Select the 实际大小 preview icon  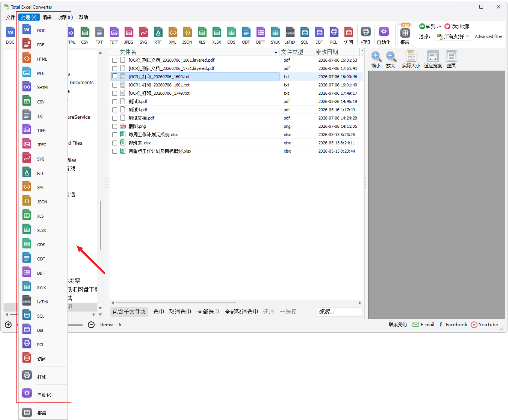pyautogui.click(x=411, y=59)
